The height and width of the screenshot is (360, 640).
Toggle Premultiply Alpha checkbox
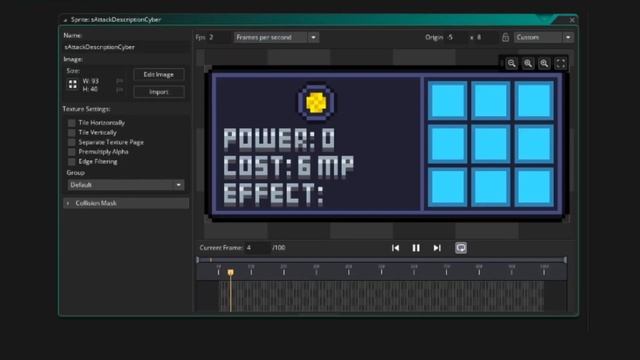point(72,152)
